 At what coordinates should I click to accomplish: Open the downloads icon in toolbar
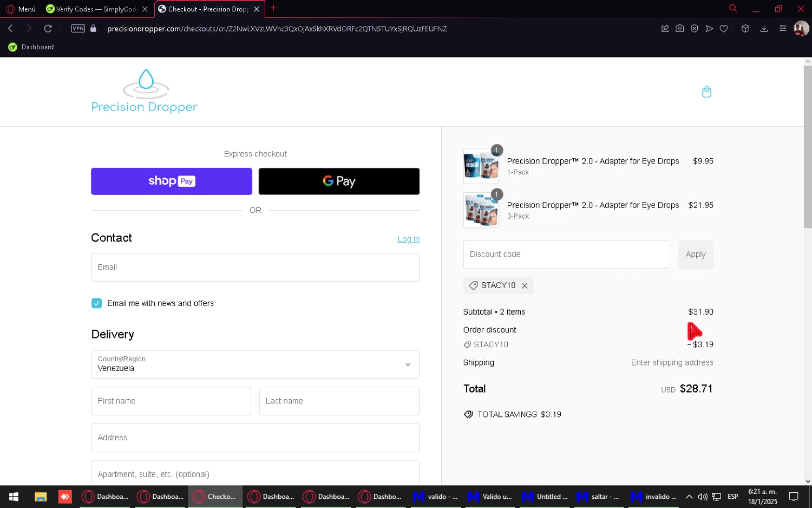pos(764,29)
